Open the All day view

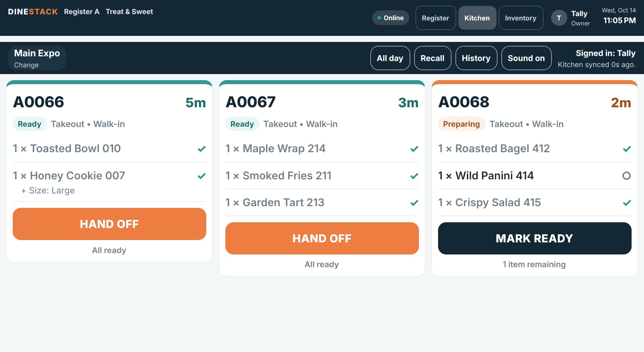[x=390, y=58]
